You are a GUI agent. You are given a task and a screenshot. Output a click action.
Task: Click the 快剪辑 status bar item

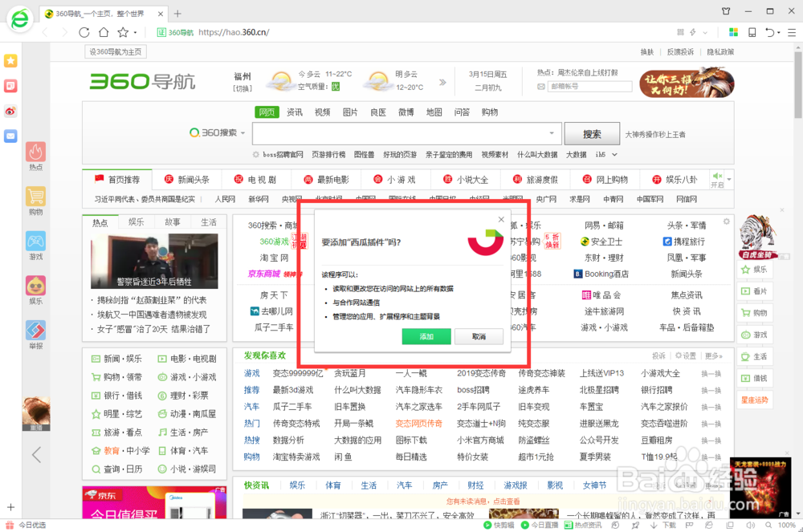pyautogui.click(x=499, y=525)
